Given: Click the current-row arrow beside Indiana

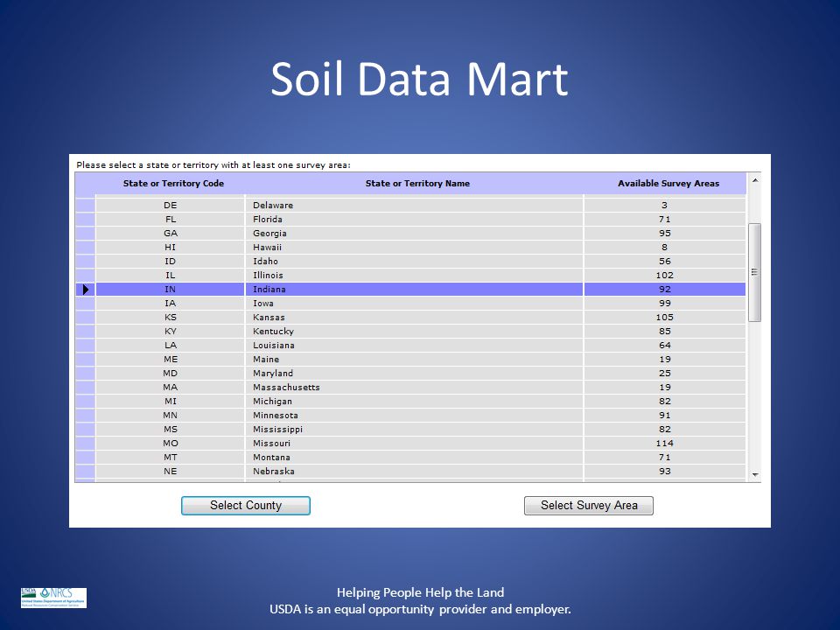Looking at the screenshot, I should click(85, 290).
